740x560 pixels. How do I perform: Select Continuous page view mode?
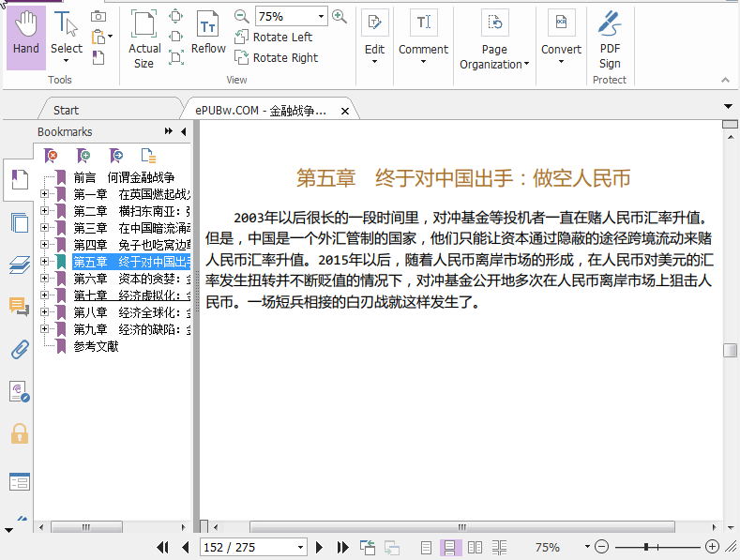[x=450, y=547]
